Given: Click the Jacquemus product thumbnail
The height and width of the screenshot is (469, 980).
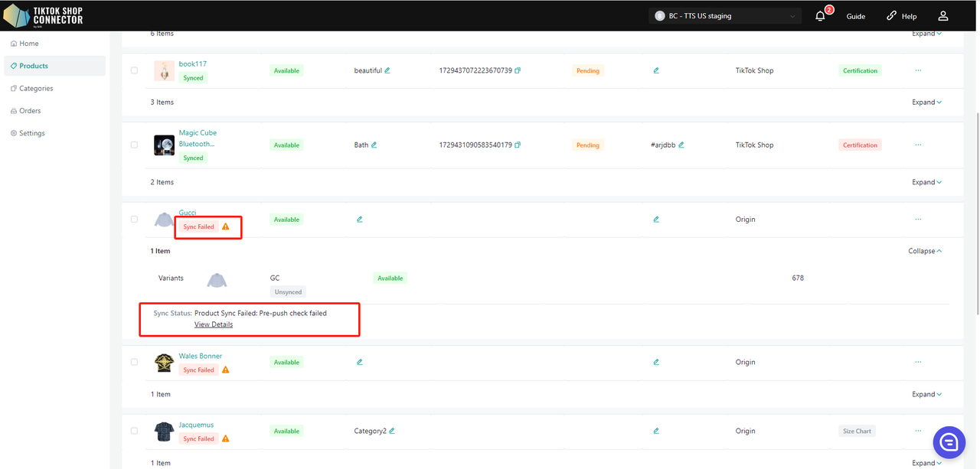Looking at the screenshot, I should [164, 432].
